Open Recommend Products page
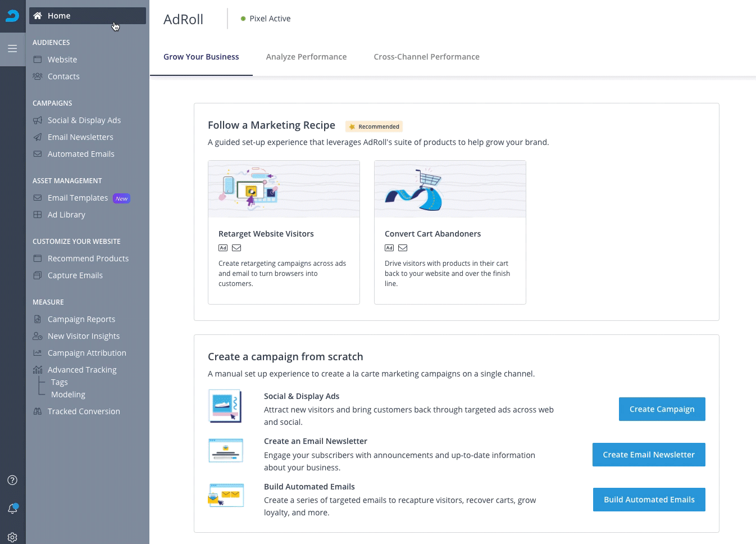Viewport: 756px width, 544px height. coord(88,259)
